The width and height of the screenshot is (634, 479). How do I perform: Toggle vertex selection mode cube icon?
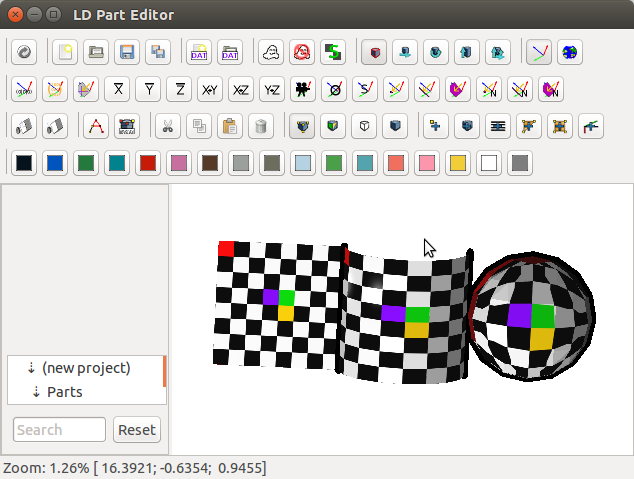302,126
